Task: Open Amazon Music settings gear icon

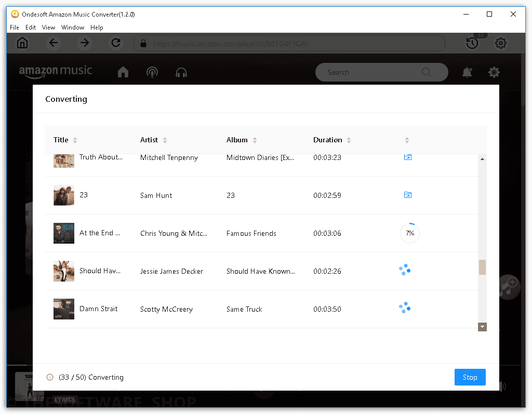Action: coord(494,72)
